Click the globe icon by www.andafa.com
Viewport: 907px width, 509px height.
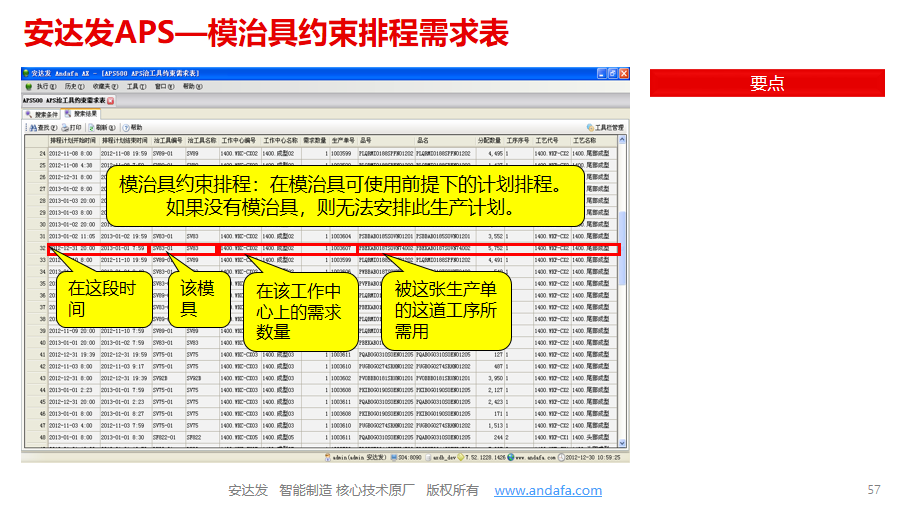(511, 458)
